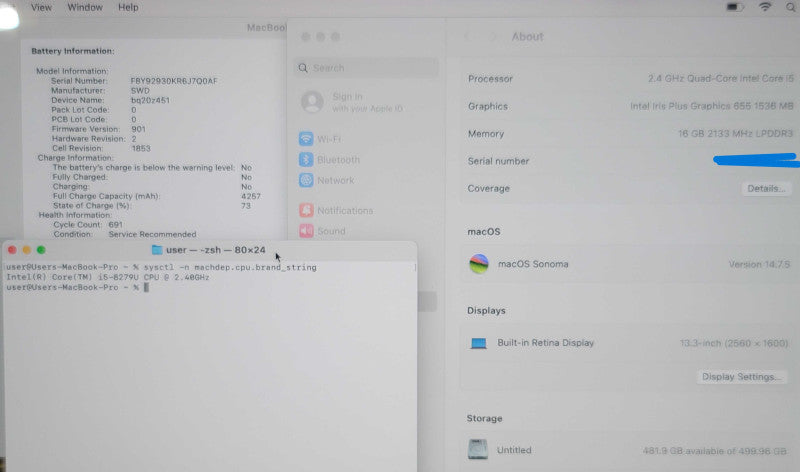The height and width of the screenshot is (472, 800).
Task: Click the Device Name value bq20z451
Action: [x=150, y=100]
